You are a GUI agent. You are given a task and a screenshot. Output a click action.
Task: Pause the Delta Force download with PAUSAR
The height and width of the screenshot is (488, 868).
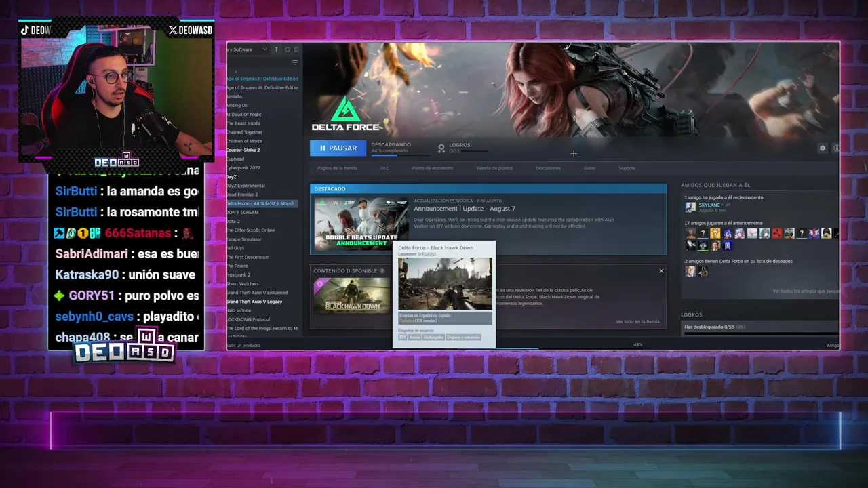338,148
